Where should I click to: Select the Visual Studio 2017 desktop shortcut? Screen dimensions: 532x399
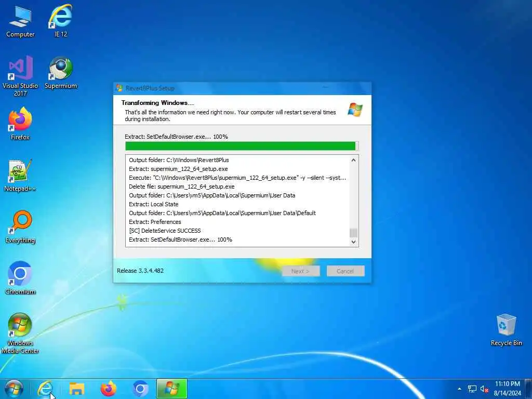point(20,76)
